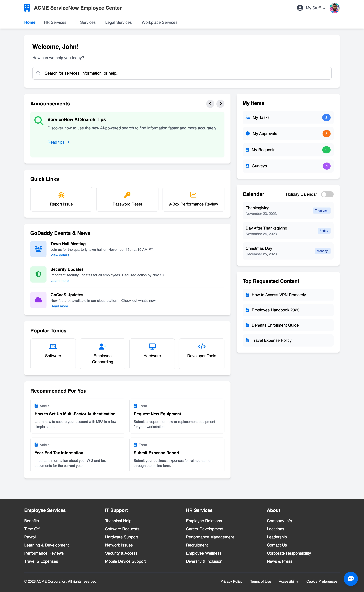The image size is (364, 592).
Task: Click the Read tips link
Action: click(58, 142)
